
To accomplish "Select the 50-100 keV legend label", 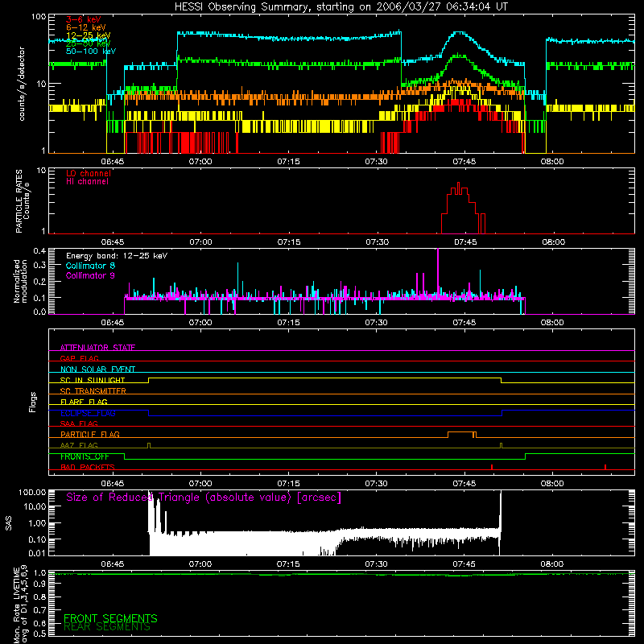I will pos(91,52).
